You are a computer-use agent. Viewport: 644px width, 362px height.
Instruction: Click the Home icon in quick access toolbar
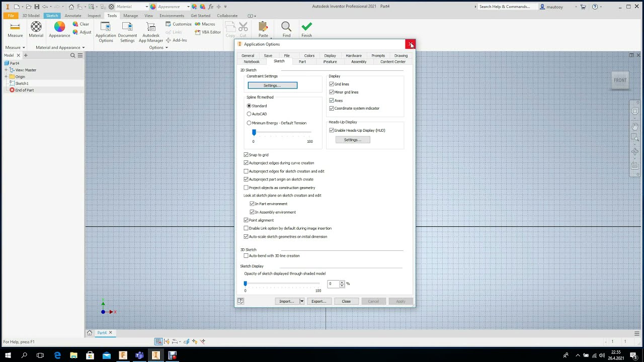point(71,7)
